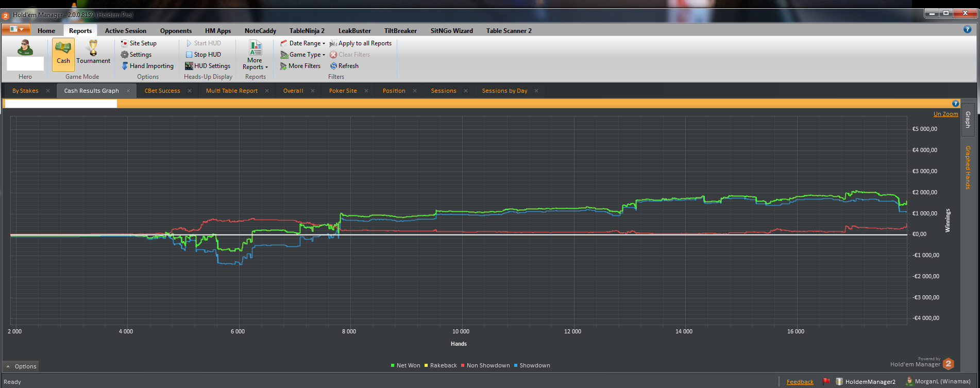Open the Active Session ribbon tab

(x=126, y=31)
